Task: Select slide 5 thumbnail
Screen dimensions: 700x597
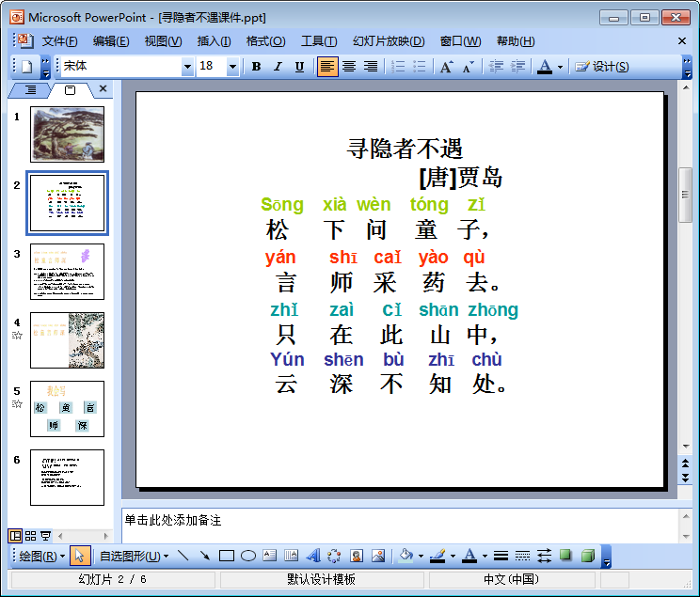Action: point(67,409)
